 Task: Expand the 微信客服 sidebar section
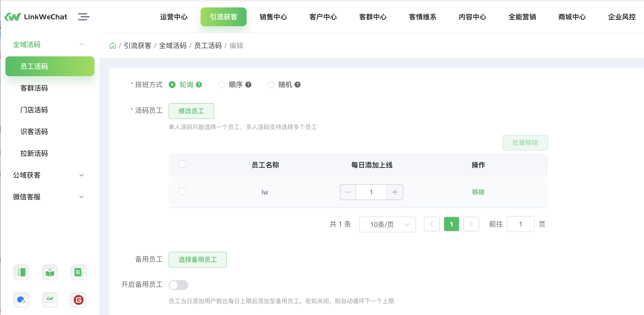pyautogui.click(x=48, y=197)
